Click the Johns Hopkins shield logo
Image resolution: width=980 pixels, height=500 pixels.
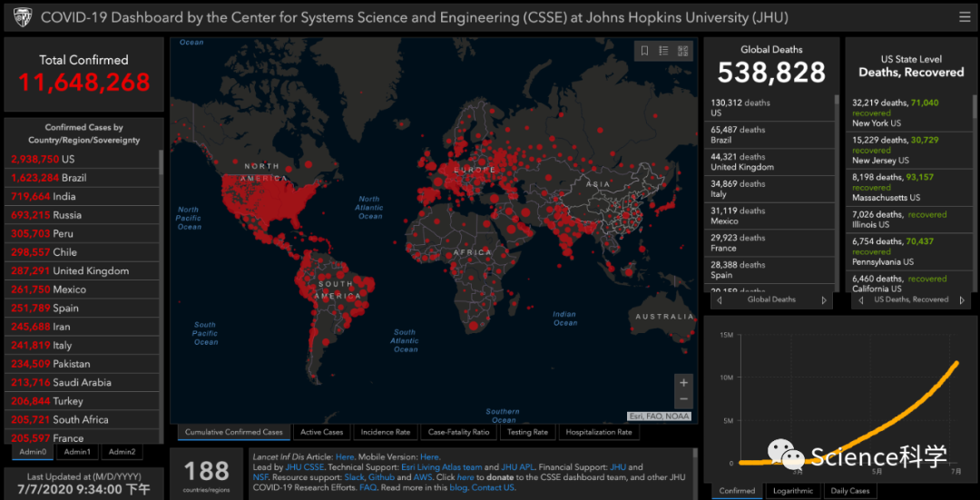pyautogui.click(x=21, y=17)
